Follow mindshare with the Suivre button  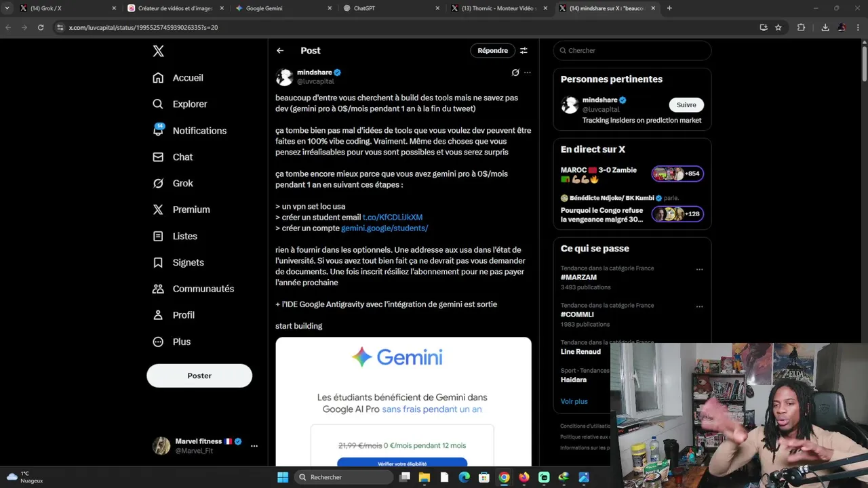pyautogui.click(x=686, y=105)
